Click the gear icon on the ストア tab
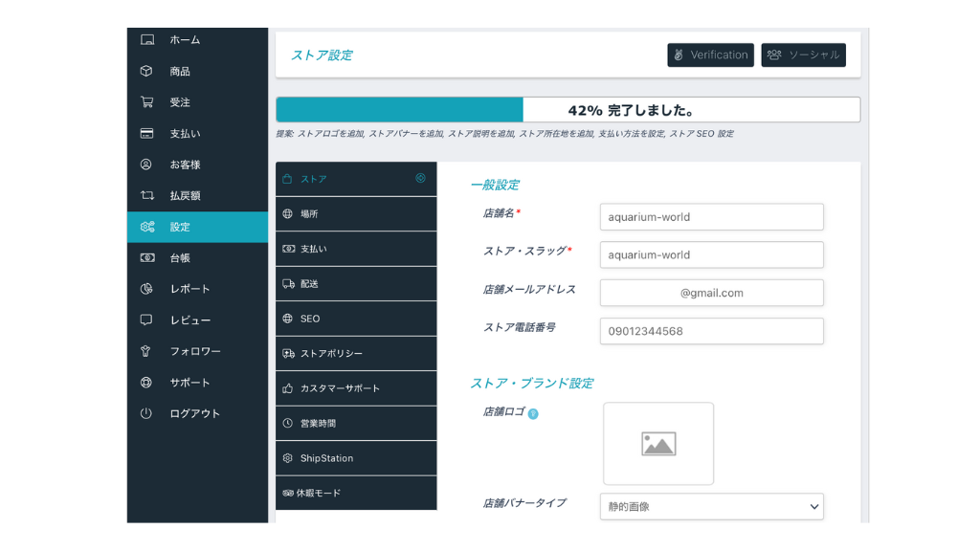 point(418,178)
